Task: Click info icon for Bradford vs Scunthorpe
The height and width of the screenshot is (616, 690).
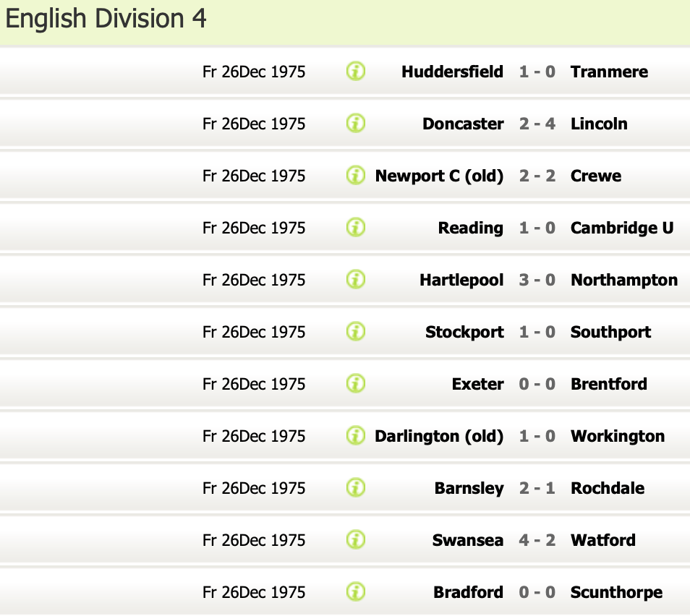Action: 355,592
